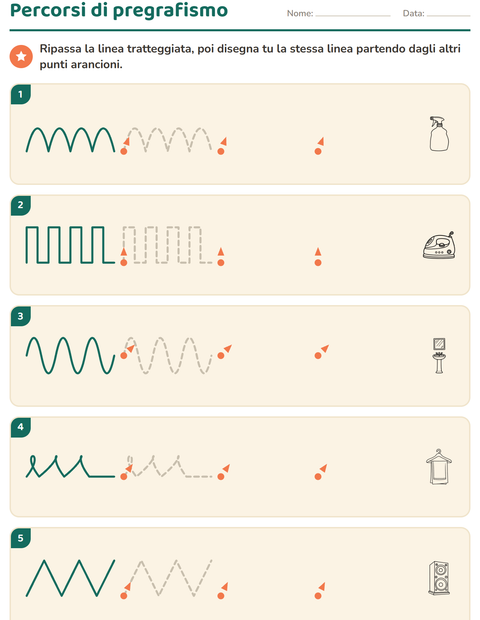
Task: Click the Data blank line field
Action: point(448,14)
